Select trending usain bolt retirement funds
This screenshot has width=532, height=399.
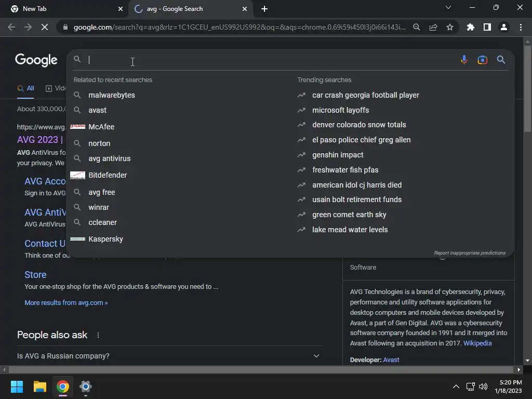(x=357, y=199)
